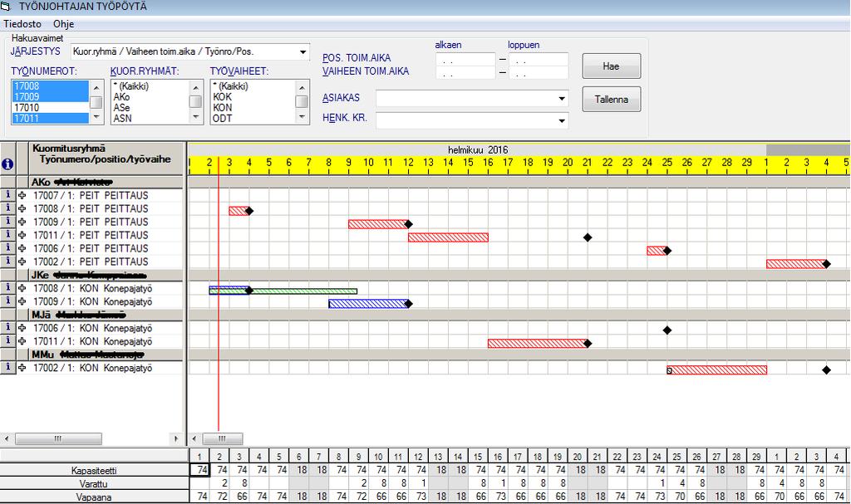The height and width of the screenshot is (504, 851).
Task: Expand 17011 / 1: KON Konepajatyö row
Action: pyautogui.click(x=22, y=341)
